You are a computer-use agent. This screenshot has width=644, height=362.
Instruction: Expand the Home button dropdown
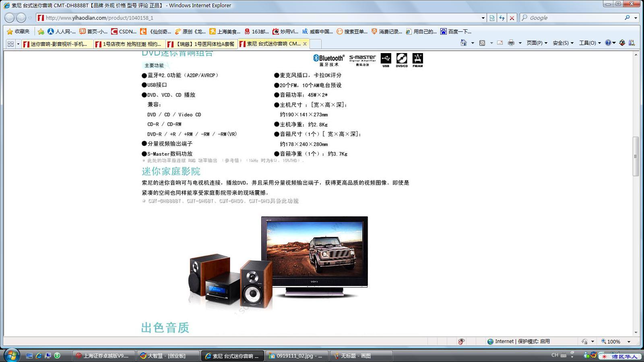point(473,43)
